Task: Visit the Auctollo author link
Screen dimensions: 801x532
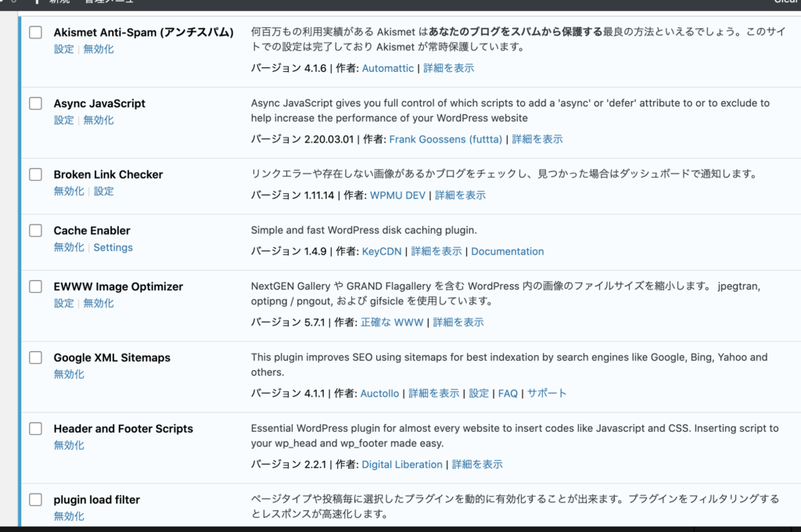Action: [379, 394]
